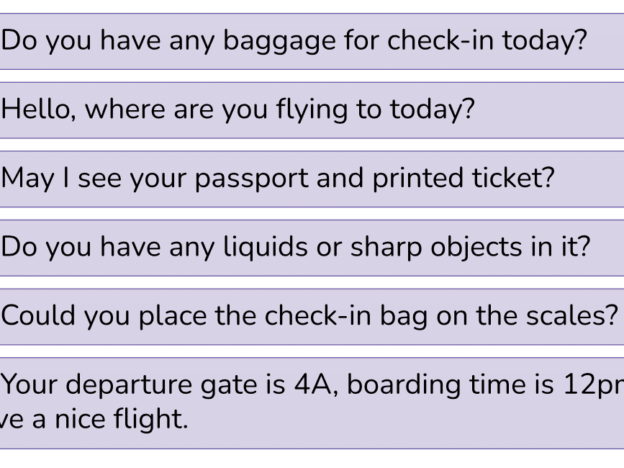Click the word 'baggage' in the first sentence

(x=279, y=42)
